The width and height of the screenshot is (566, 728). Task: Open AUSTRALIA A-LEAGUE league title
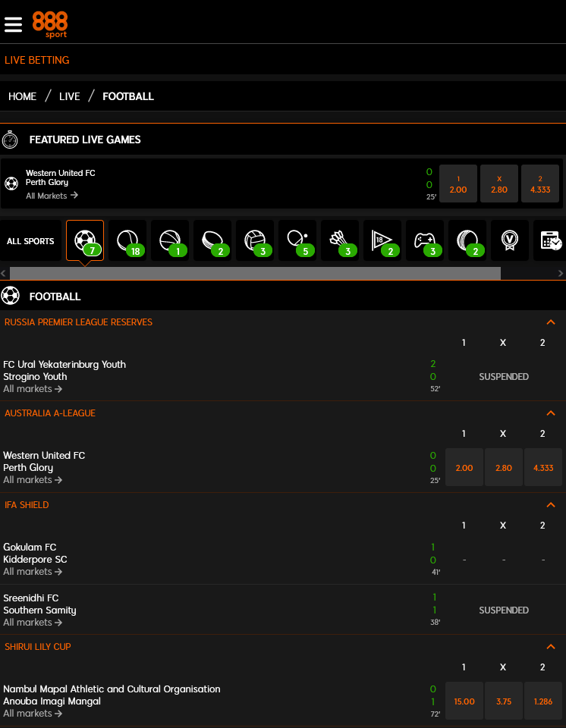50,413
